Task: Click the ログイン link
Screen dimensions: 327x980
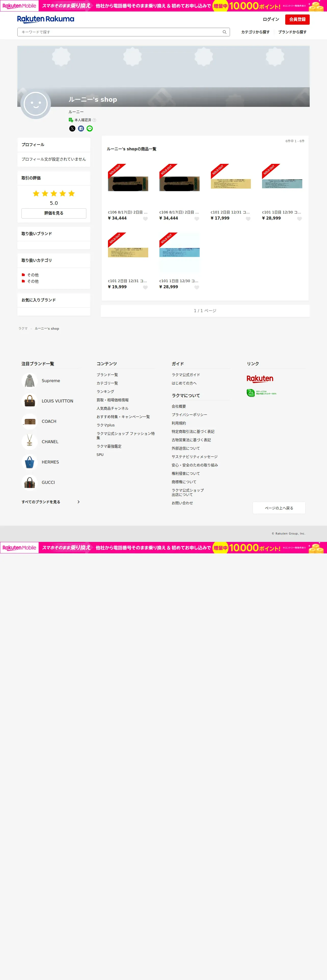Action: tap(271, 19)
